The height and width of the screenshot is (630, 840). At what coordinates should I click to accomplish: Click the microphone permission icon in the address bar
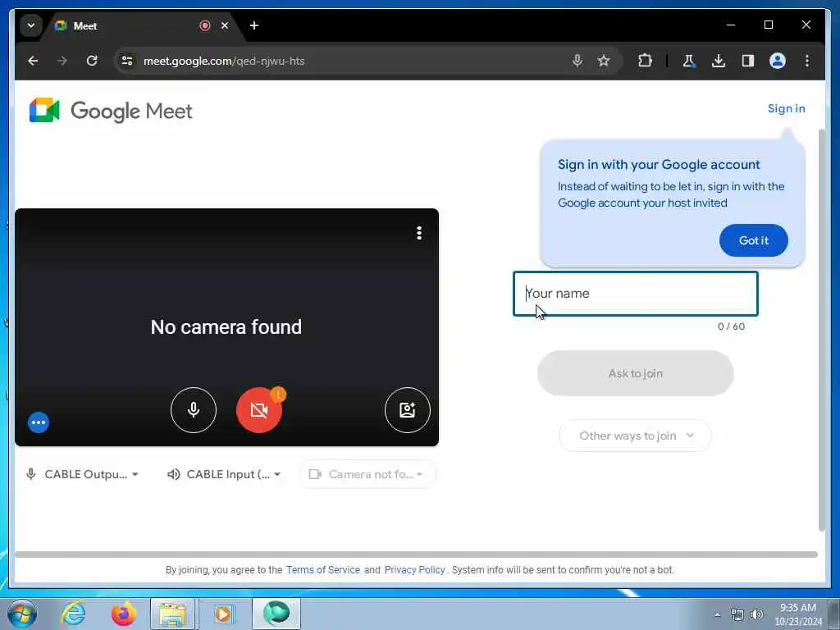pos(577,61)
